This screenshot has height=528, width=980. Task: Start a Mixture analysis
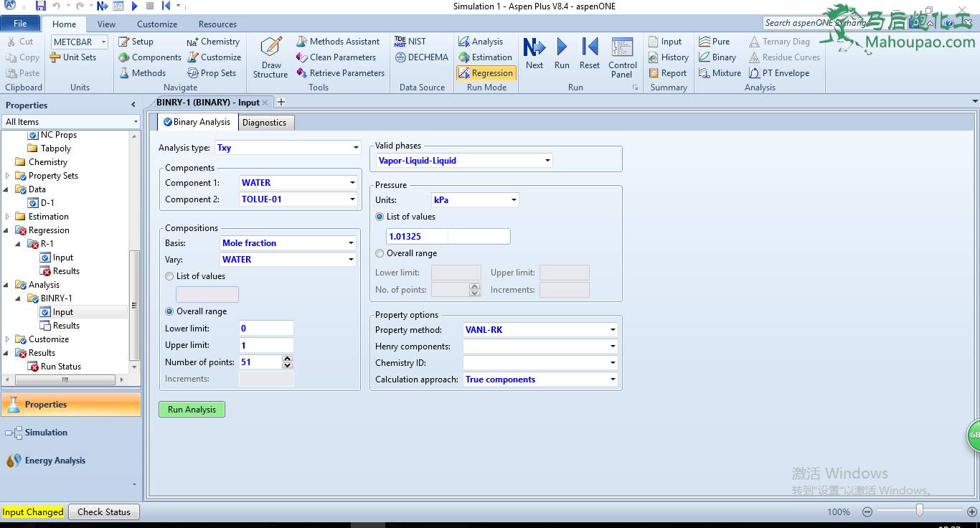pyautogui.click(x=720, y=73)
